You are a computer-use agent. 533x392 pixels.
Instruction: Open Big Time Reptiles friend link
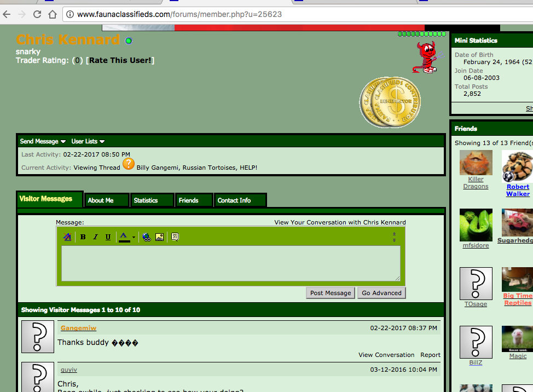(518, 299)
